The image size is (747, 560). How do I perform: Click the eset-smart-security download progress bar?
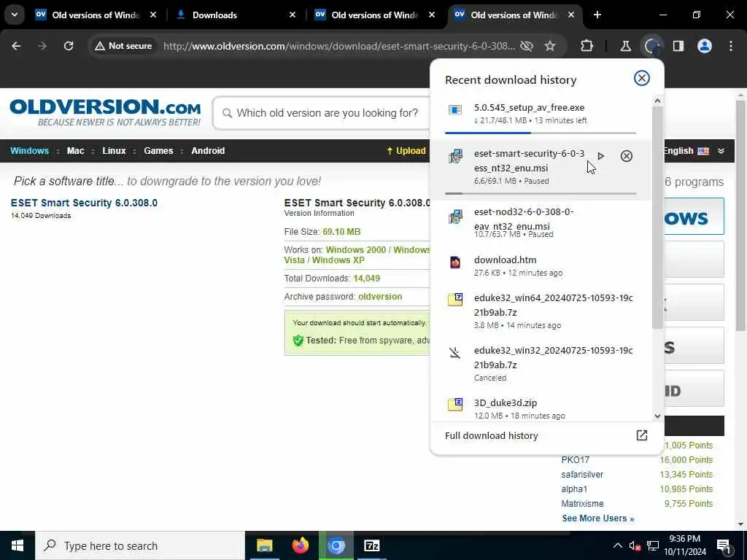[541, 194]
